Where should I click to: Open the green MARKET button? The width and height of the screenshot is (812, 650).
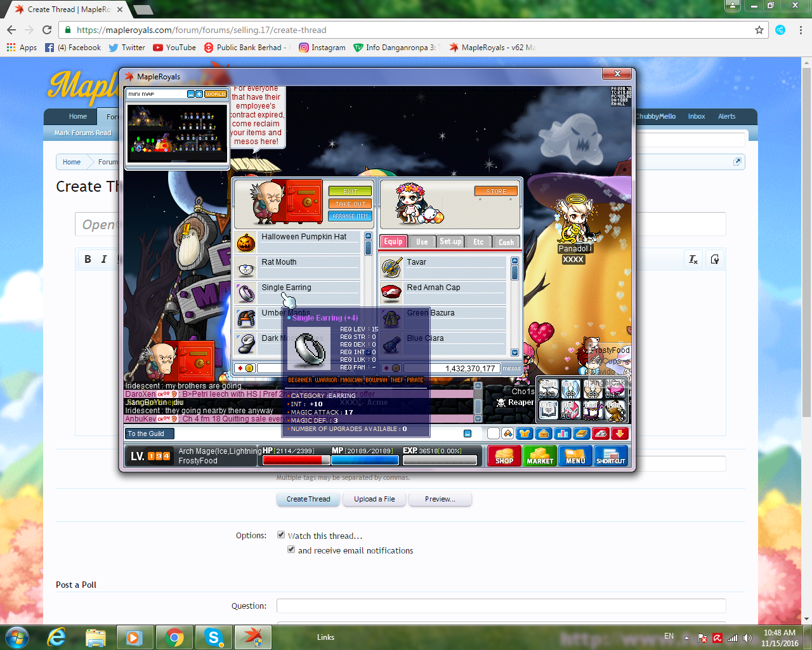click(540, 456)
